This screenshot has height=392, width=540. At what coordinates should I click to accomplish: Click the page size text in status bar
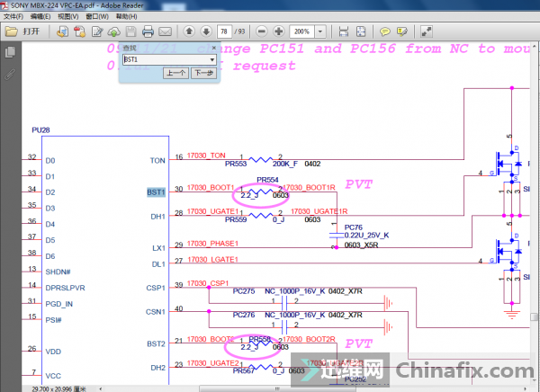(x=58, y=389)
